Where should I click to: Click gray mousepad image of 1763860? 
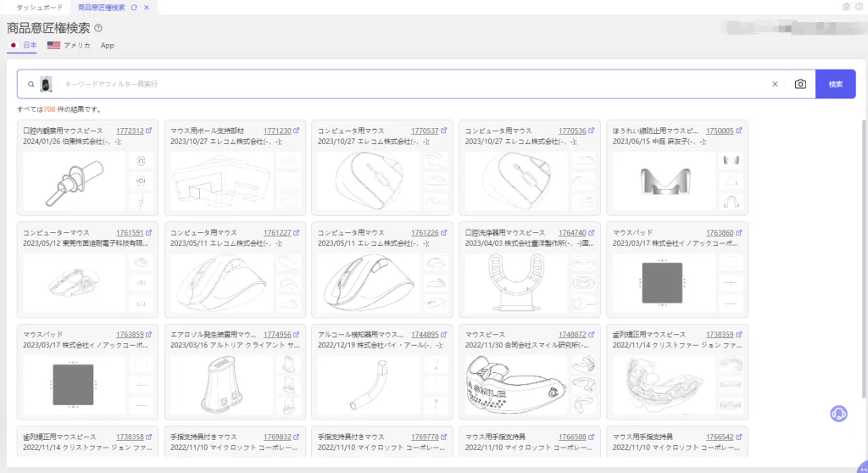point(662,283)
